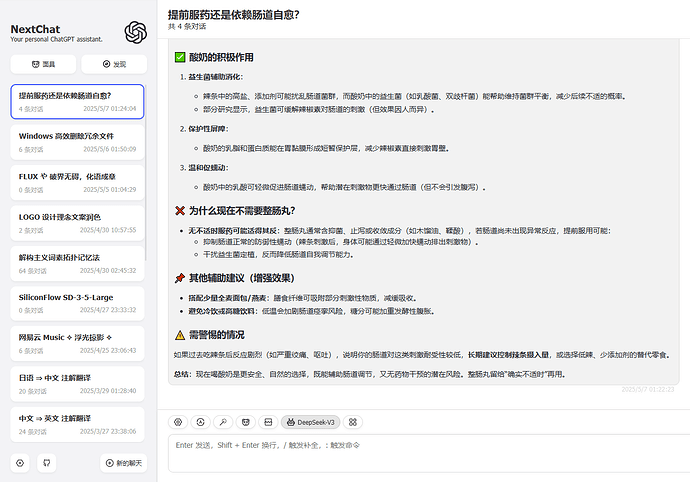This screenshot has width=690, height=482.
Task: Open the LOGO 设计理念文案润色 conversation
Action: [x=77, y=223]
